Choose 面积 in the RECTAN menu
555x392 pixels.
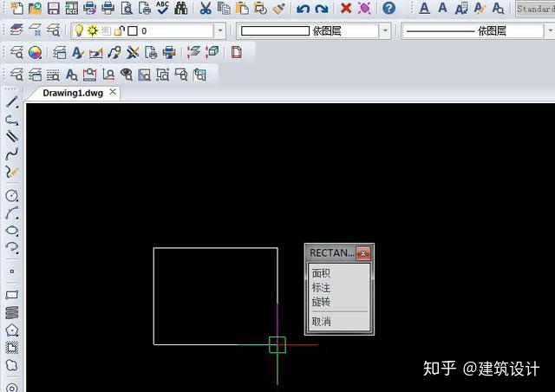tap(321, 273)
